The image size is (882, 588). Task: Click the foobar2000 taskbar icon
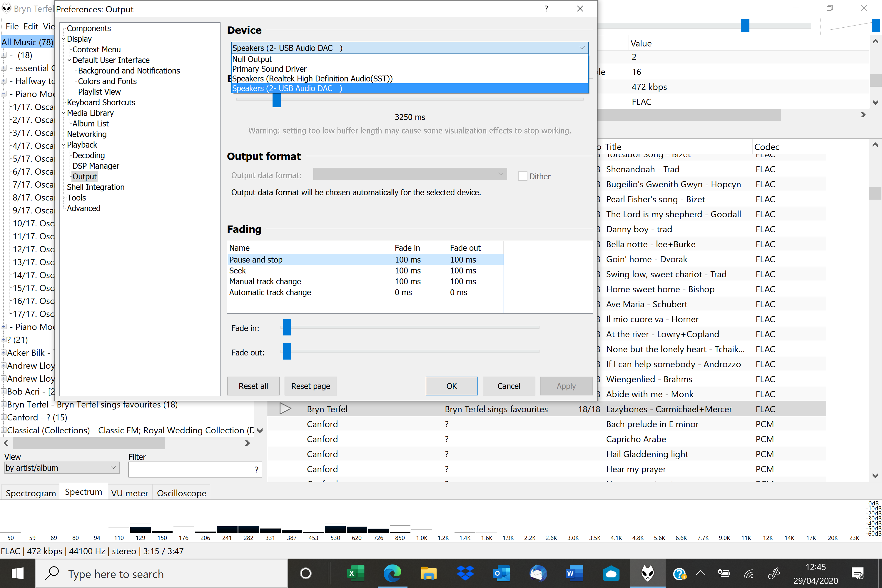tap(648, 573)
